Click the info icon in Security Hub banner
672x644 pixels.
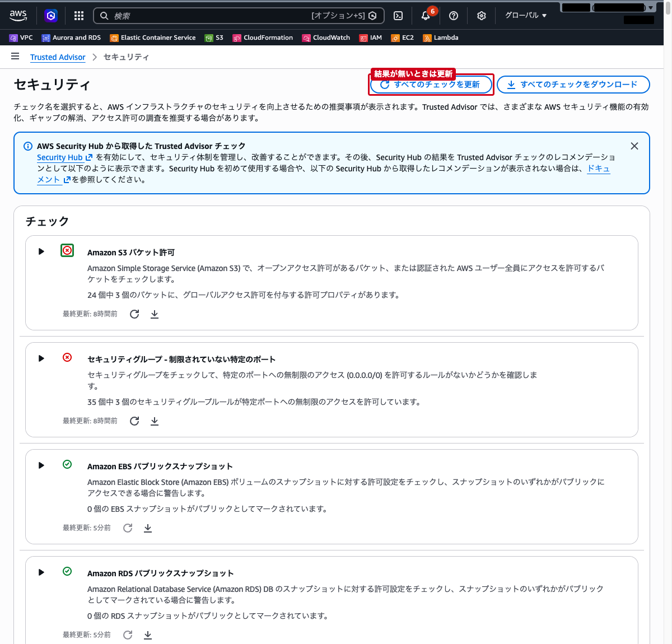(28, 146)
